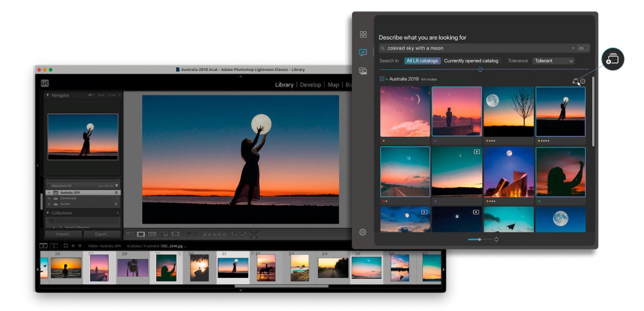Image resolution: width=644 pixels, height=311 pixels.
Task: Select the full moon with bare tree result
Action: pos(508,112)
